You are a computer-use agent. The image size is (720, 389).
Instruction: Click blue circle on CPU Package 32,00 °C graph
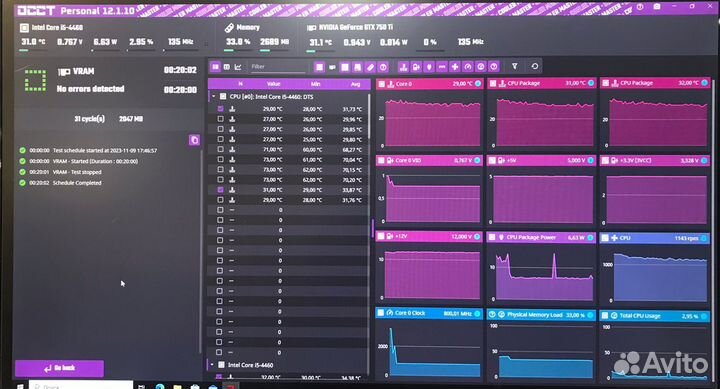click(704, 83)
